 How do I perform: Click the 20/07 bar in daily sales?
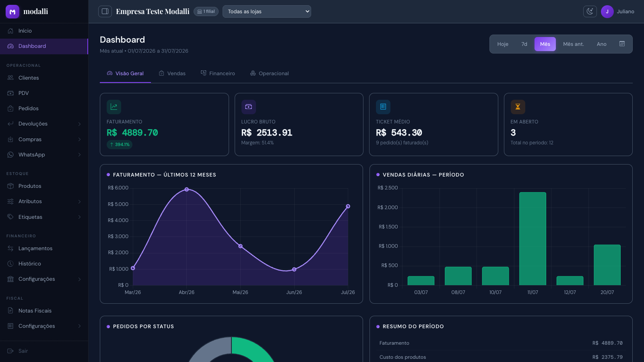point(607,265)
